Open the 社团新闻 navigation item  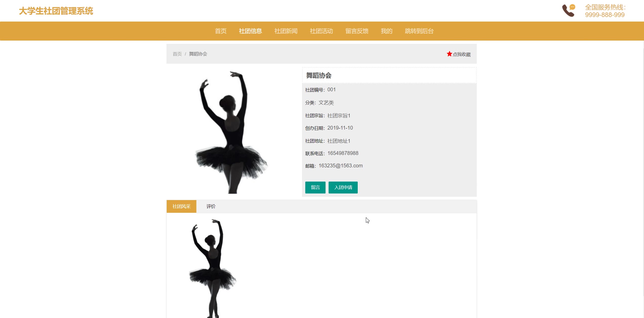click(x=286, y=31)
